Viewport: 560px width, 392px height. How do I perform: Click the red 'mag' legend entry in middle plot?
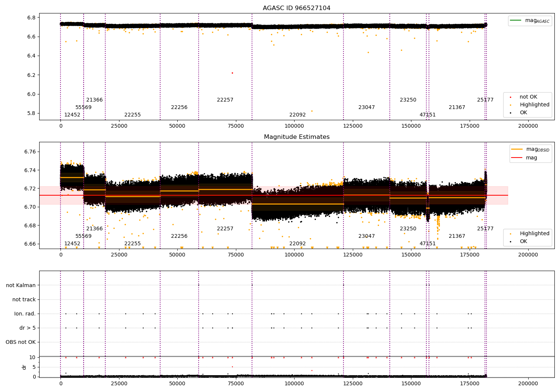tap(525, 158)
